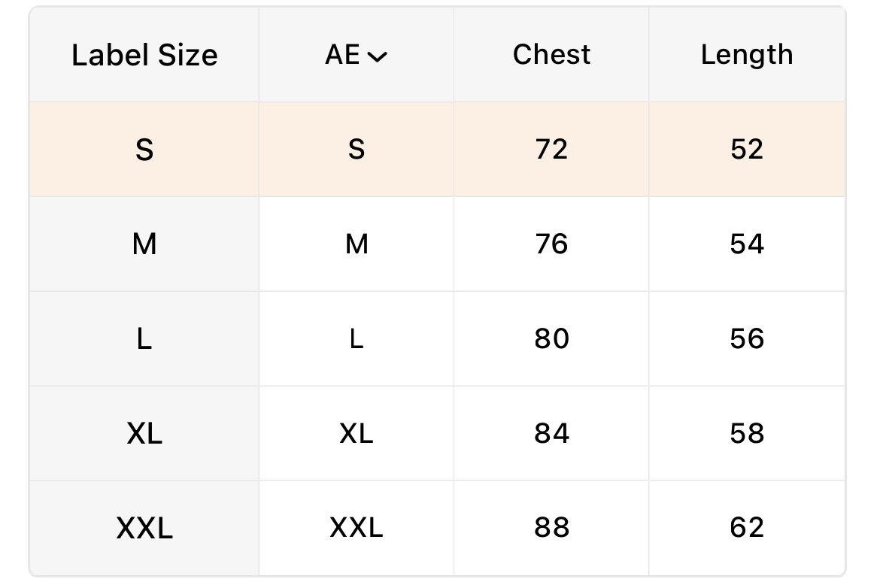
Task: Click length value 54 for size M
Action: point(747,244)
